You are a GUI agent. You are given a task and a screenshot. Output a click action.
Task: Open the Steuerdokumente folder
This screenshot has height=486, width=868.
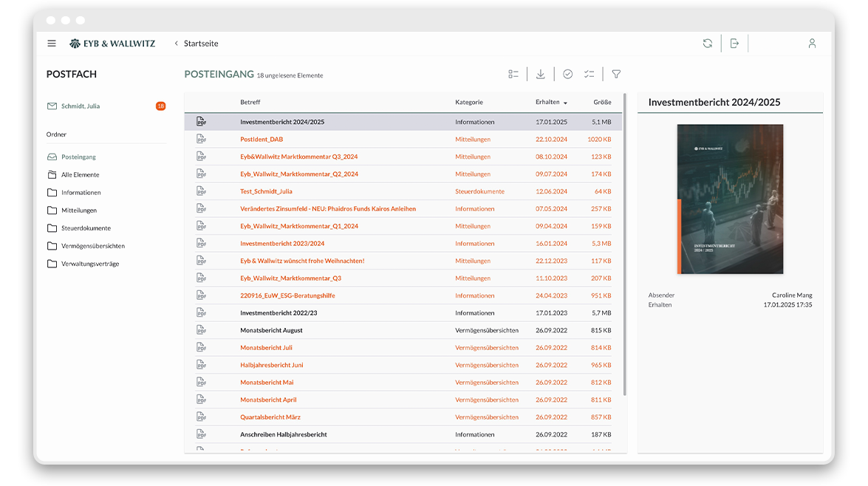pyautogui.click(x=86, y=227)
